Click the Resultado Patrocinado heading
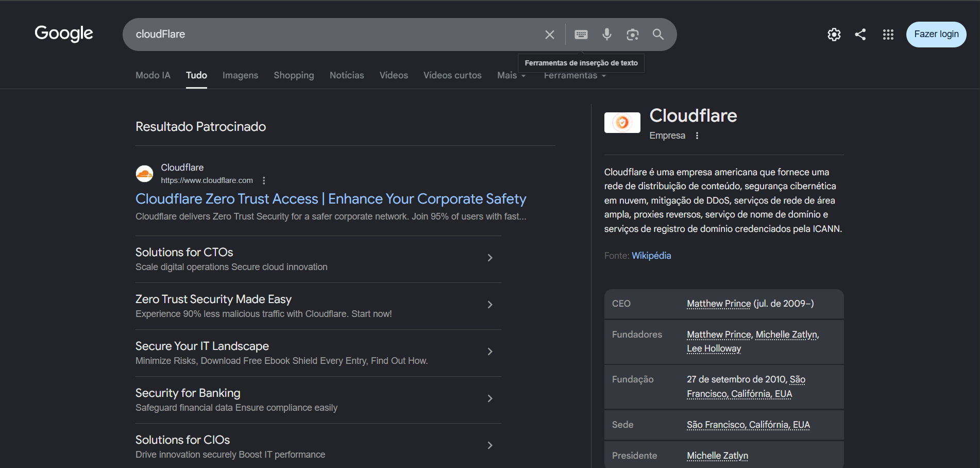980x468 pixels. tap(201, 127)
